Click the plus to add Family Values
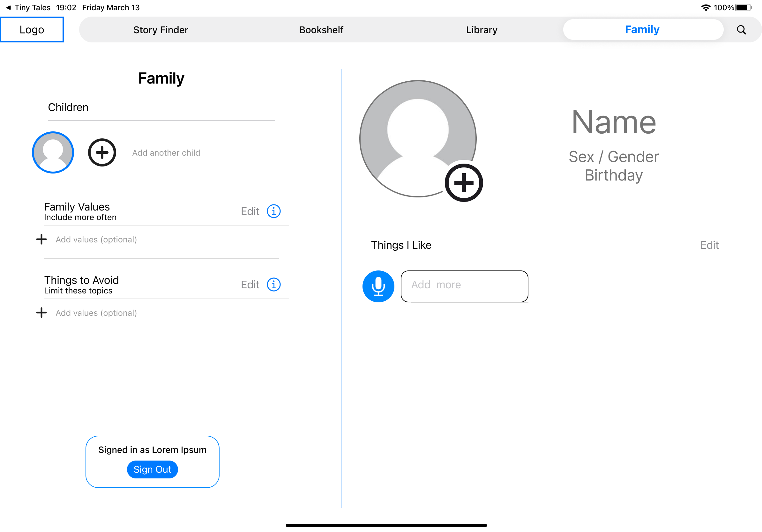Screen dimensions: 762x532 coord(41,239)
